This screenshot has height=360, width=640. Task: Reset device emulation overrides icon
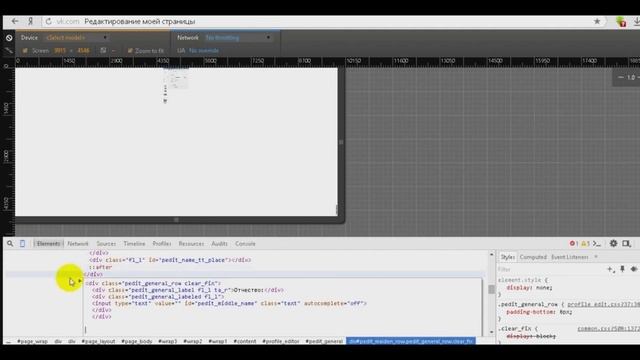pyautogui.click(x=9, y=38)
